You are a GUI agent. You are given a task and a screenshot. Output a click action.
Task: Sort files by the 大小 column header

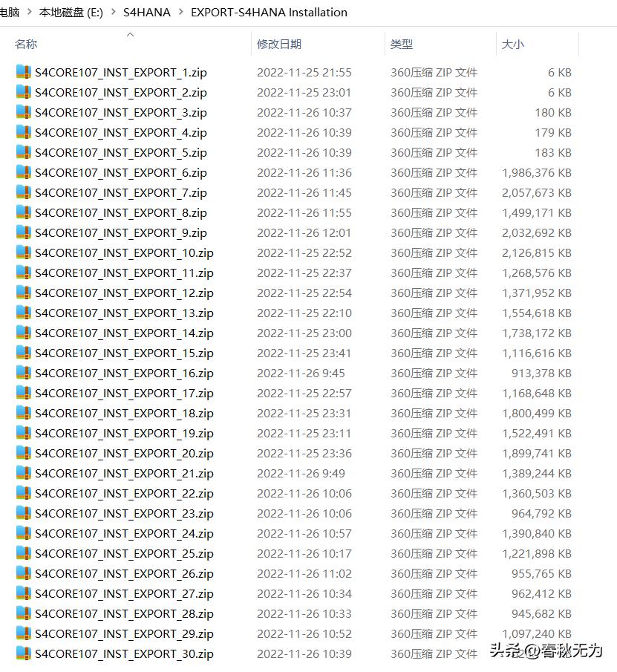coord(512,44)
